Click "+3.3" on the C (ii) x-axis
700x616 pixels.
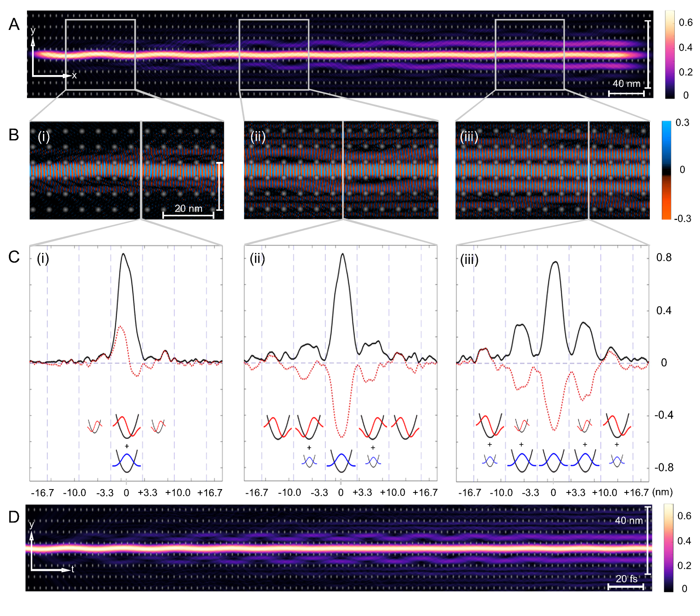[x=362, y=492]
